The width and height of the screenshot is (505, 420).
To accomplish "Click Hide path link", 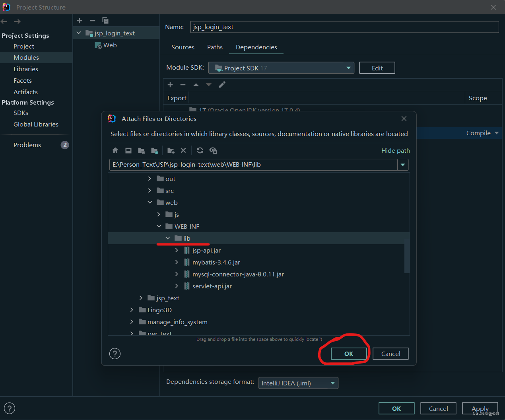I will [x=395, y=150].
